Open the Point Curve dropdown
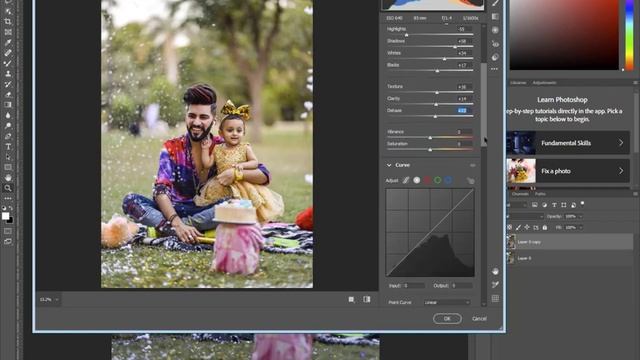The width and height of the screenshot is (640, 360). click(447, 302)
